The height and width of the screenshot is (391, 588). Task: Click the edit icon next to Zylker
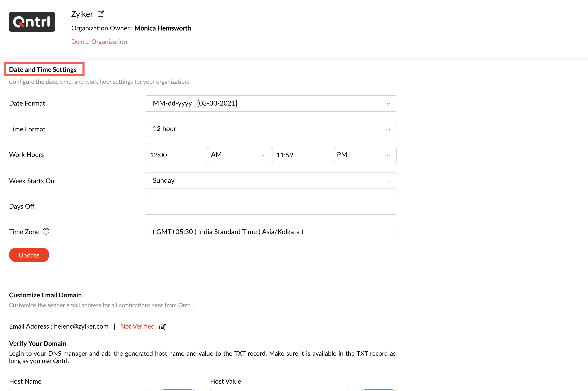pos(101,14)
